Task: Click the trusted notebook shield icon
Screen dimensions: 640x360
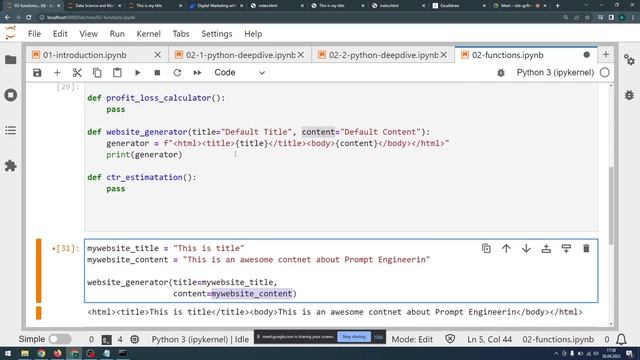Action: click(x=450, y=339)
